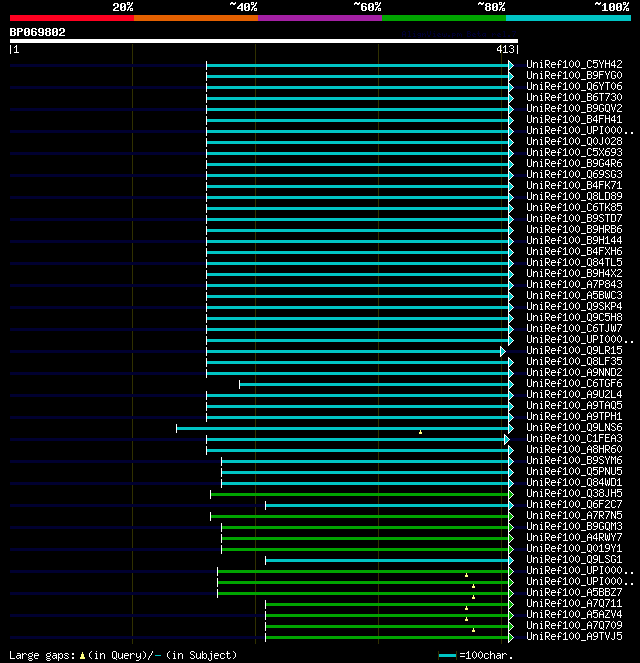Click the red 20% identity legend segment

[72, 18]
